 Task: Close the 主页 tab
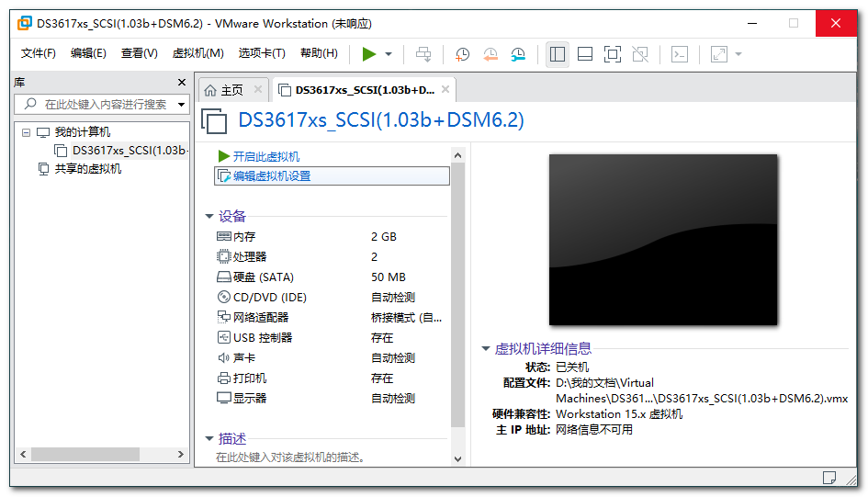tap(258, 89)
